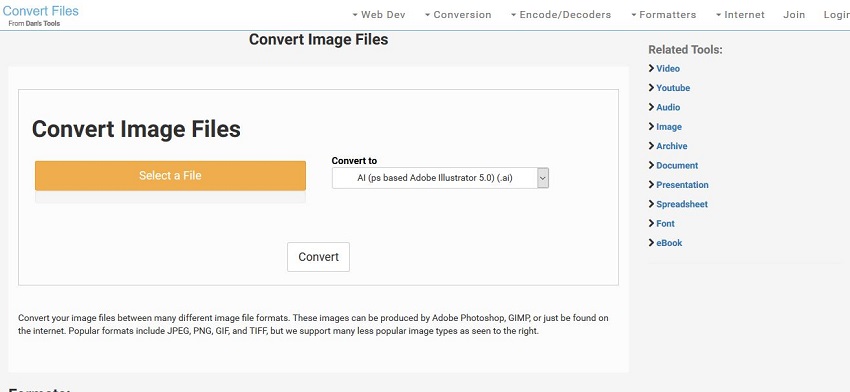
Task: Open the Encode/Decoders menu
Action: (x=561, y=15)
